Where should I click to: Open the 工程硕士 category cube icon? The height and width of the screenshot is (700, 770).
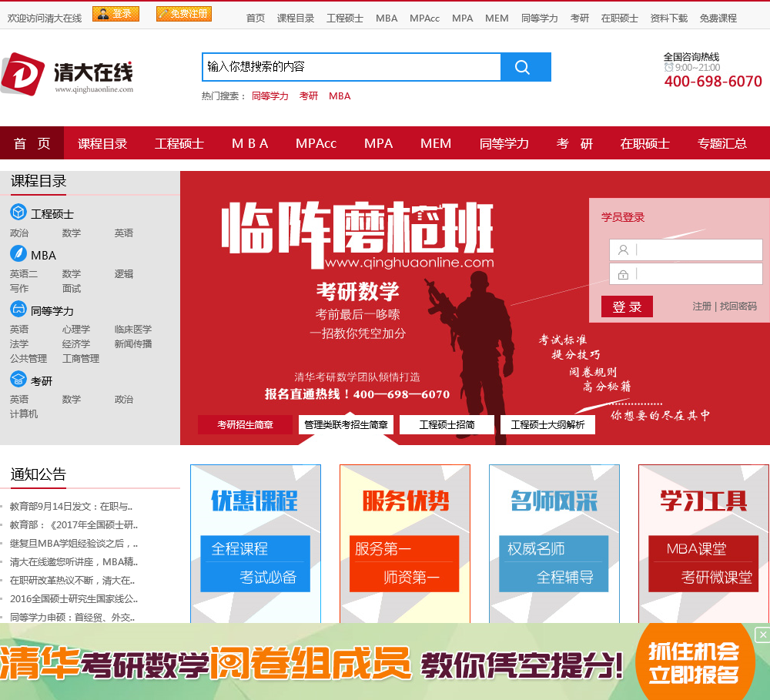pos(18,213)
